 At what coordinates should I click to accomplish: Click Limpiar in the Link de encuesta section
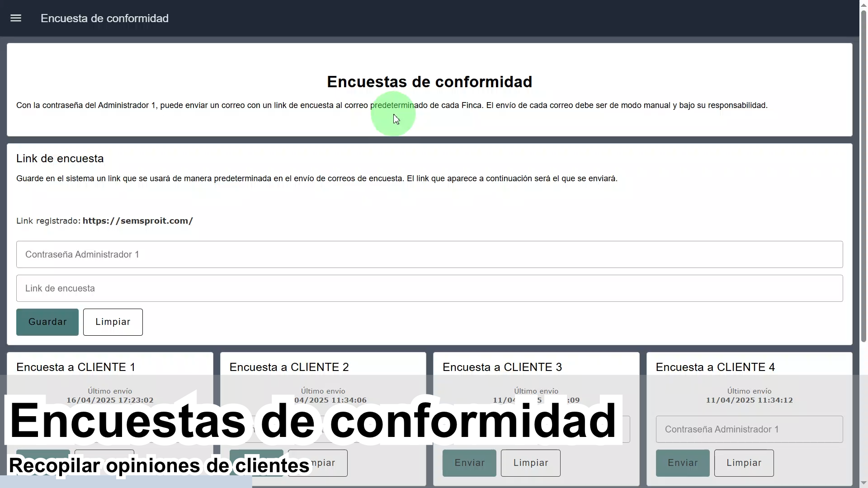113,322
